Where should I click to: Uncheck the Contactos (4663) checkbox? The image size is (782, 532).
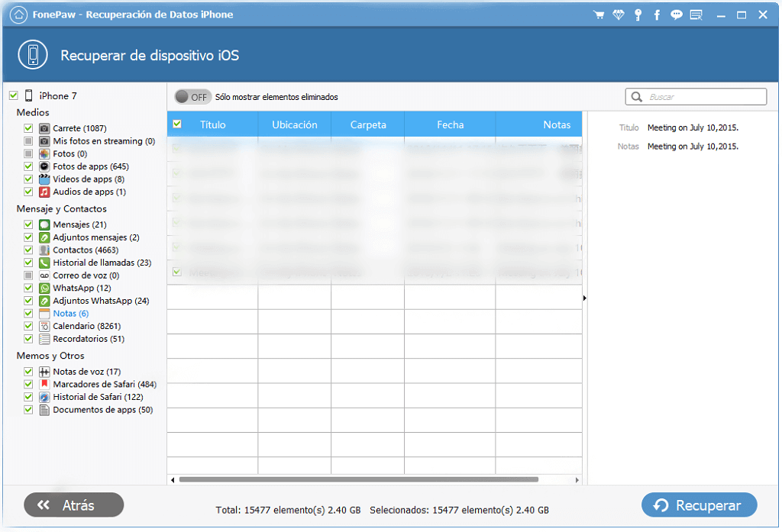pyautogui.click(x=28, y=250)
